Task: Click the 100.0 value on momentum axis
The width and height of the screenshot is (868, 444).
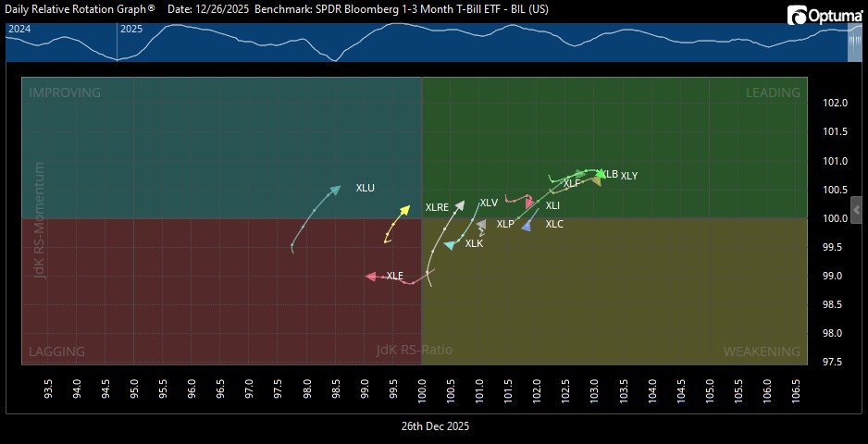Action: (x=835, y=218)
